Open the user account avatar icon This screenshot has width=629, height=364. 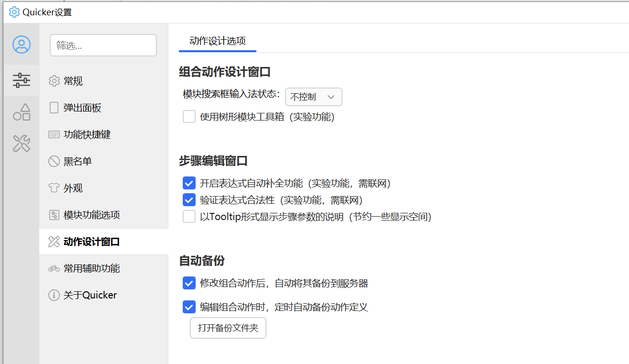[21, 44]
